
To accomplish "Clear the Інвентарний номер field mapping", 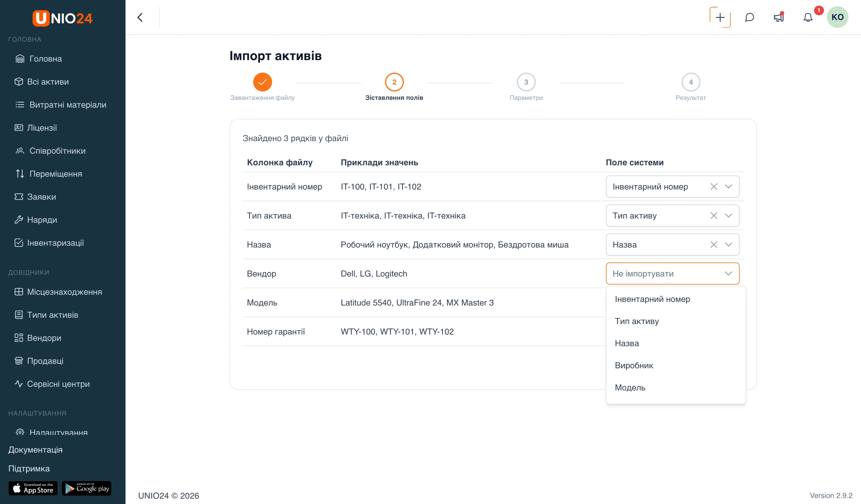I will (x=714, y=187).
